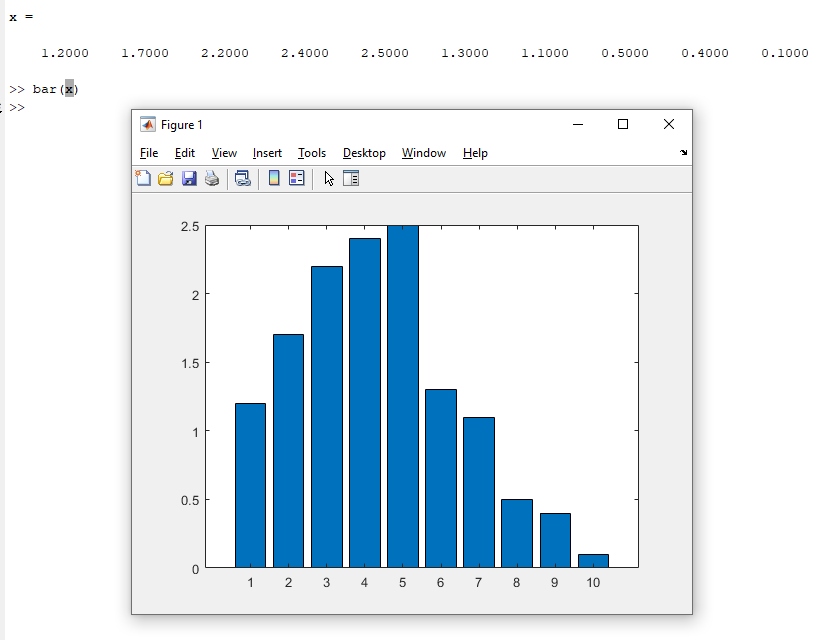This screenshot has height=640, width=825.
Task: Insert a colorbar using toolbar icon
Action: [274, 178]
